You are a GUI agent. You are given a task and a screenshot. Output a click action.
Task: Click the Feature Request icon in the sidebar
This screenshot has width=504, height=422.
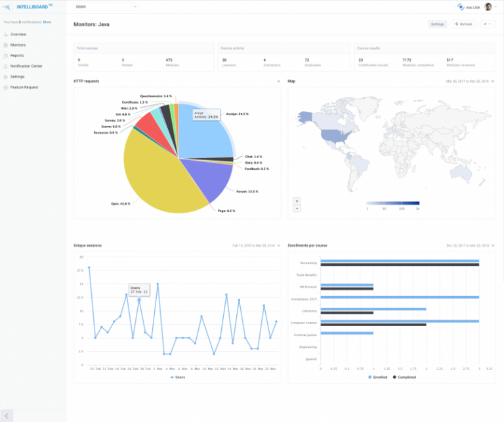coord(6,87)
